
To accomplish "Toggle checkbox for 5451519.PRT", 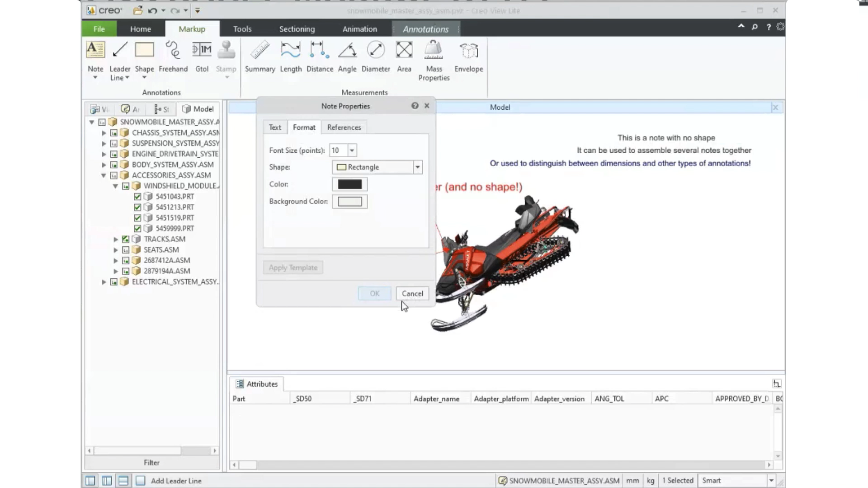I will [137, 218].
